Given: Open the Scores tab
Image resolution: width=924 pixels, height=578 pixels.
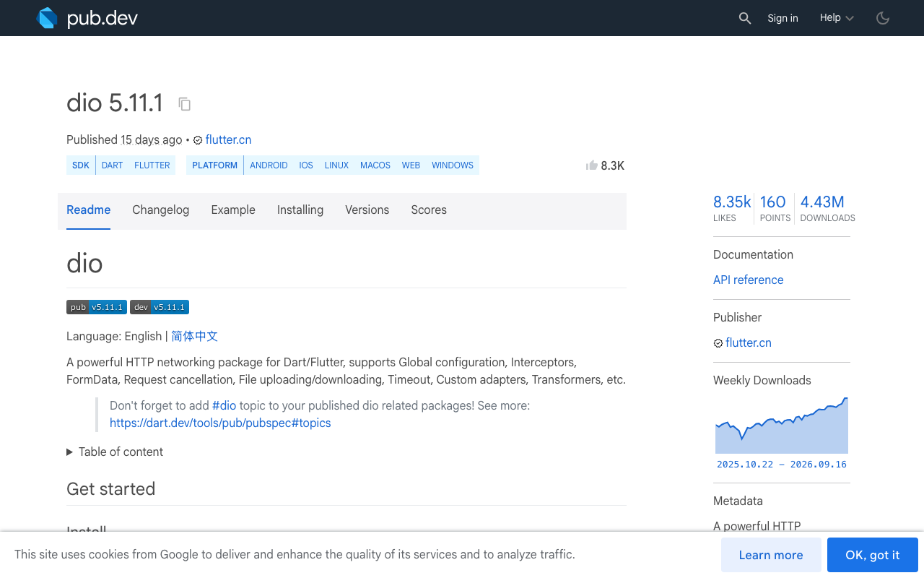Looking at the screenshot, I should point(429,210).
